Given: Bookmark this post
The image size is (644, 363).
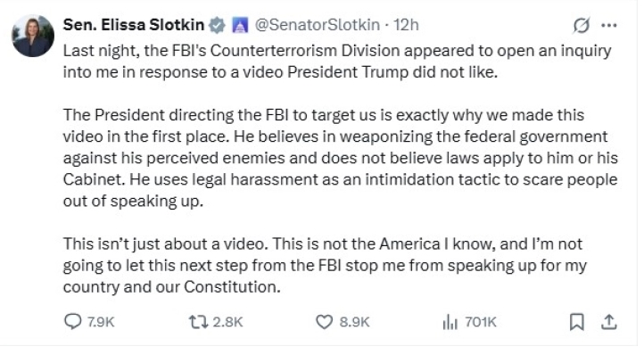Looking at the screenshot, I should click(x=578, y=321).
